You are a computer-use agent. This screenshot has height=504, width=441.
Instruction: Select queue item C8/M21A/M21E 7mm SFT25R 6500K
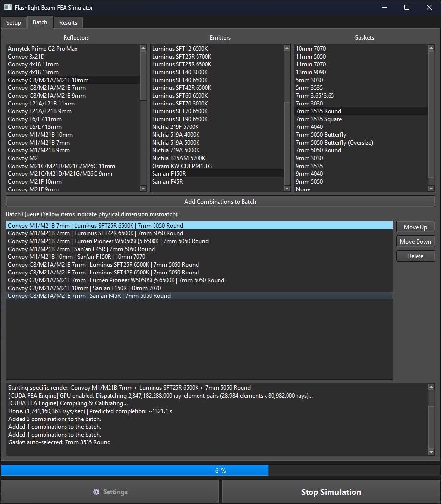(199, 265)
